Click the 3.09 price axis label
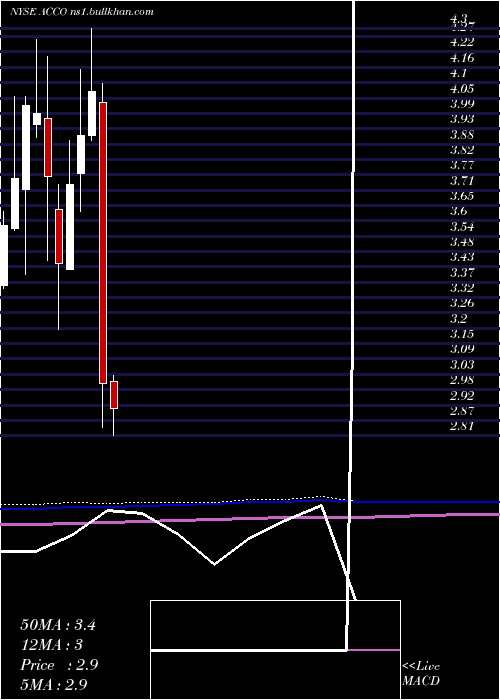The width and height of the screenshot is (500, 700). [x=462, y=349]
